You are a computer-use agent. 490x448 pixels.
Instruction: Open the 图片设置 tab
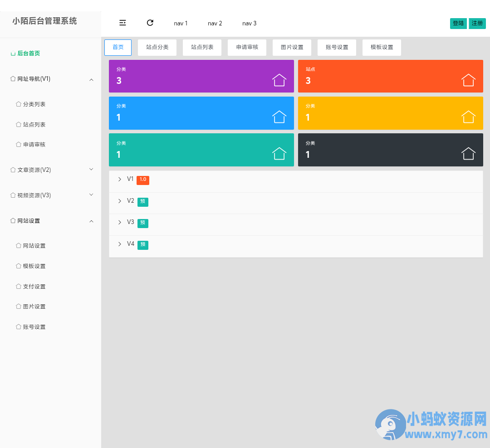(x=292, y=47)
